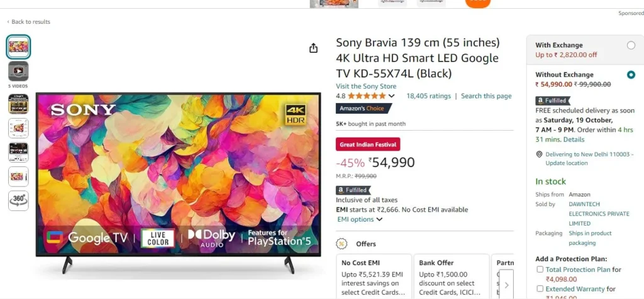This screenshot has width=644, height=299.
Task: Open the 5 videos thumbnail with play icon
Action: 18,71
